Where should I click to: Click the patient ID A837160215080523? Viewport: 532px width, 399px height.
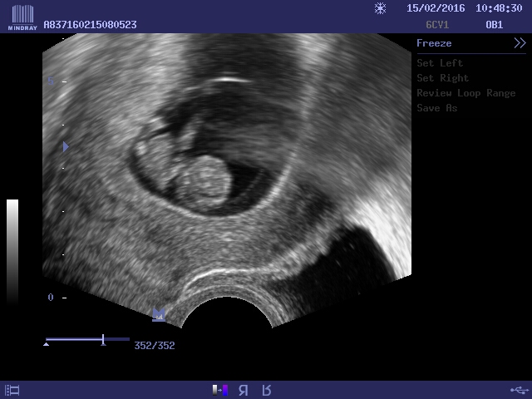[x=90, y=25]
